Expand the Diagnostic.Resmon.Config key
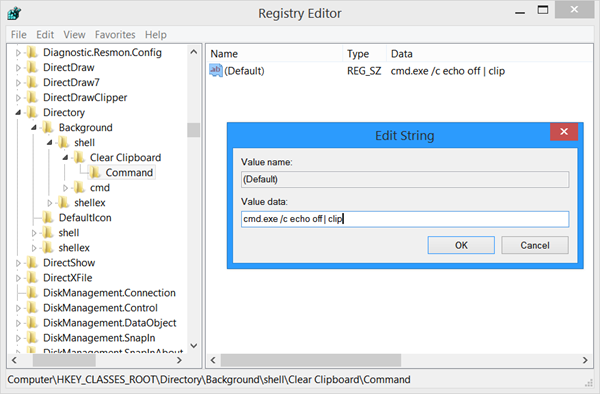This screenshot has height=394, width=600. [18, 52]
